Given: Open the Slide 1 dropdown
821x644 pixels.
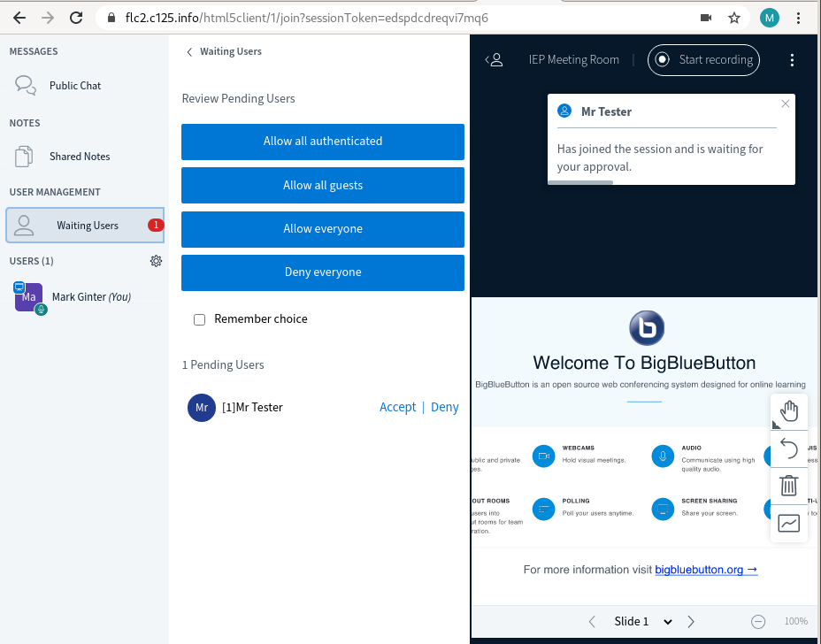Looking at the screenshot, I should pyautogui.click(x=643, y=622).
